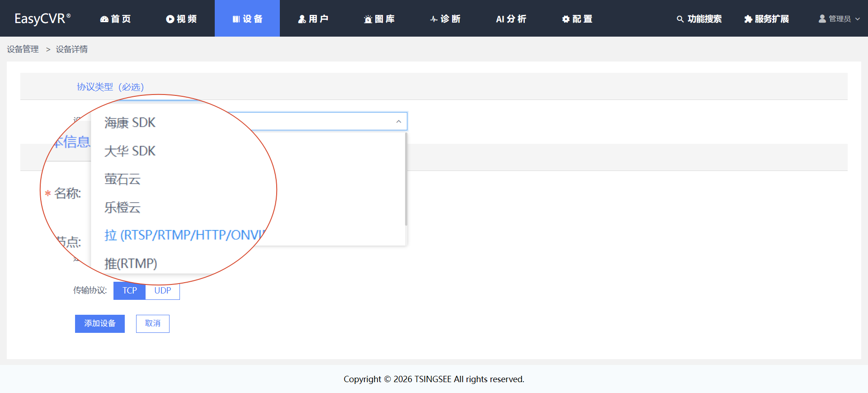Click the video play icon
Viewport: 868px width, 393px height.
[x=170, y=19]
